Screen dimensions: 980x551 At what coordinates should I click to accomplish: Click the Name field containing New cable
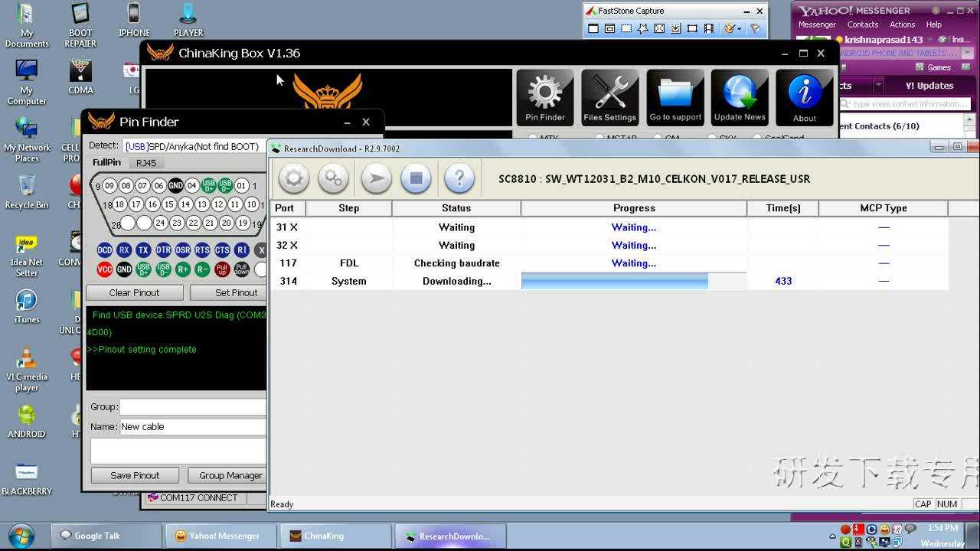[193, 427]
